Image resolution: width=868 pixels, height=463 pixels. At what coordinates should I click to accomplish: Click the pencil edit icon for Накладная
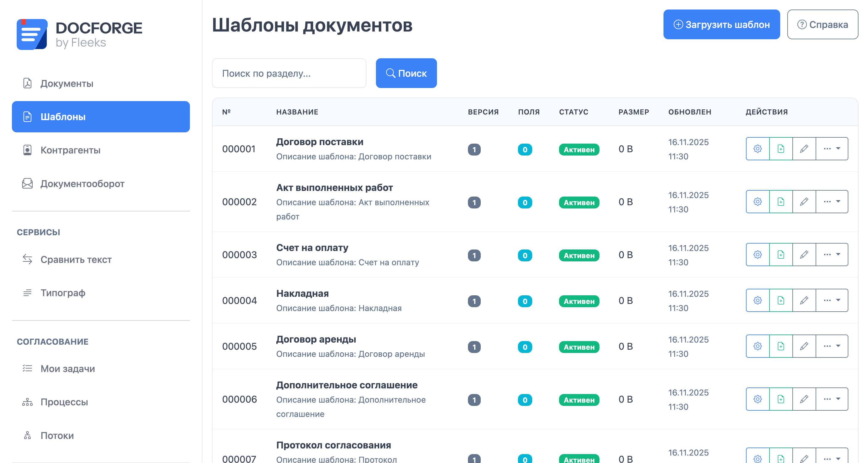pos(804,300)
